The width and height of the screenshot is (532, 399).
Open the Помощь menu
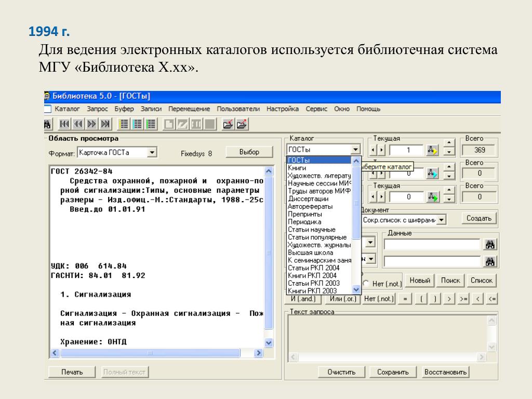[x=368, y=109]
